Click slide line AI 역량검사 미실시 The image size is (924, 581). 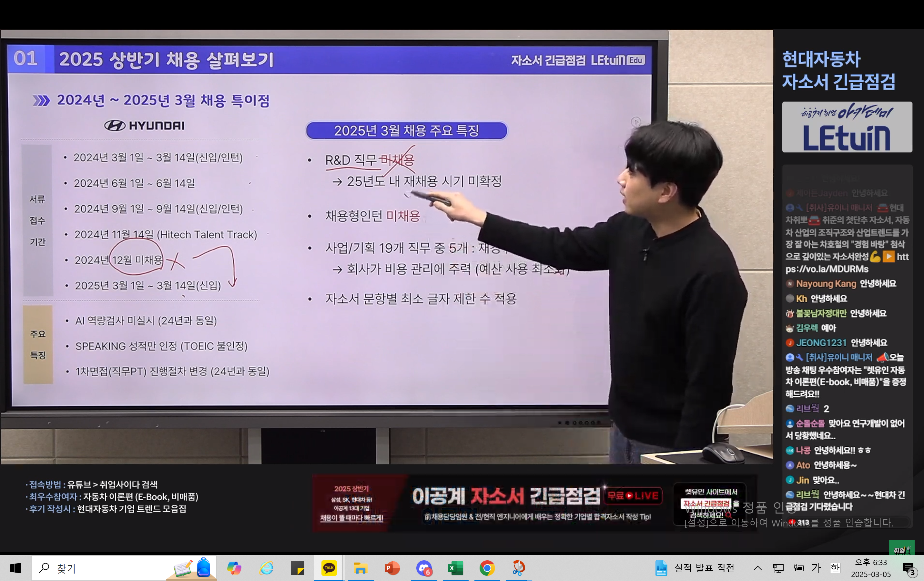click(x=146, y=321)
